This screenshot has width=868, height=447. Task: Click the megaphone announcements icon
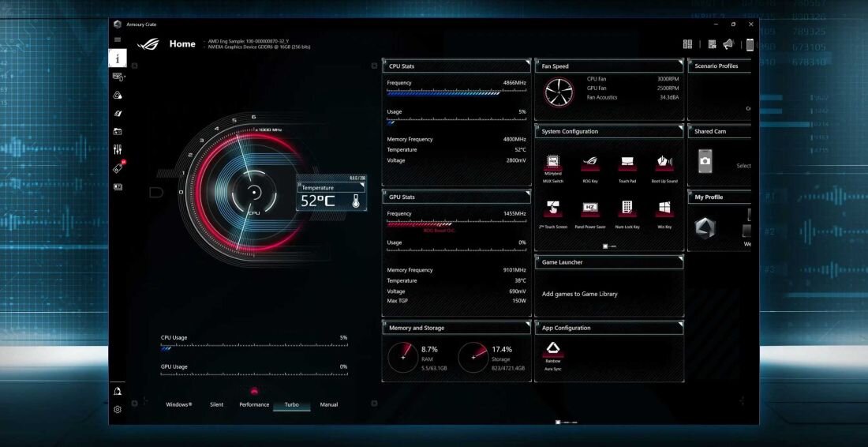click(728, 44)
